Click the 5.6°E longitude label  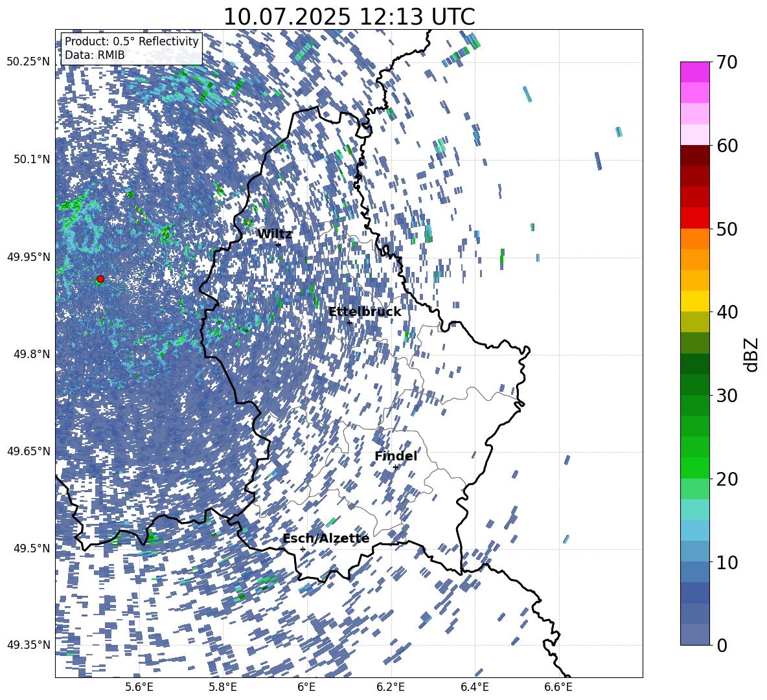pos(139,687)
